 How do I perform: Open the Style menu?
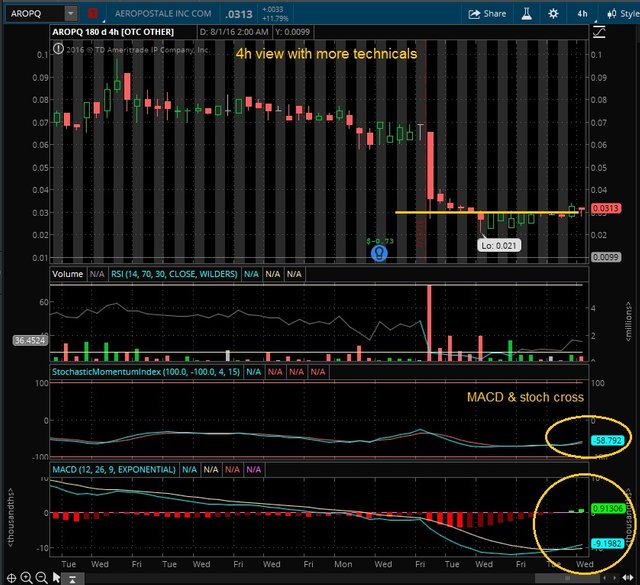tap(623, 14)
